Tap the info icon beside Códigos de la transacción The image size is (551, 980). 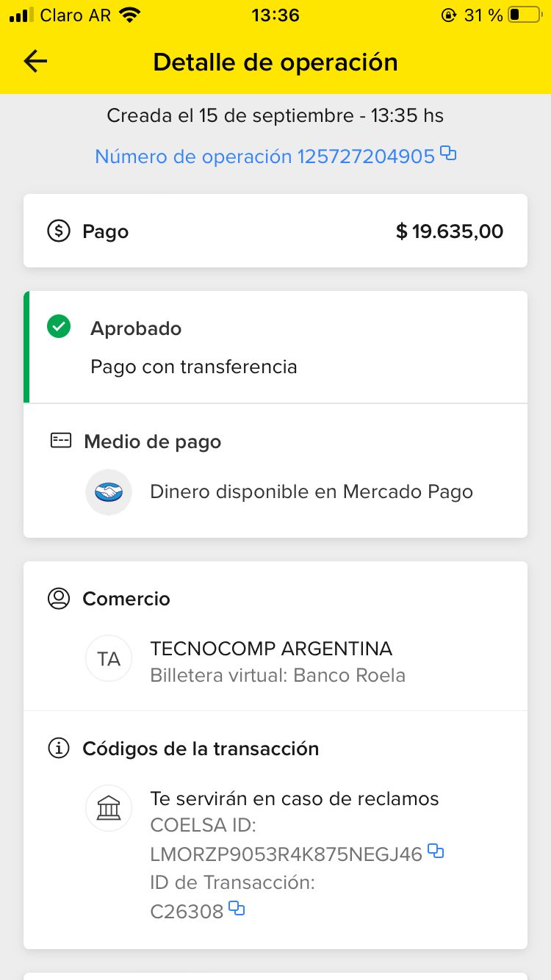(59, 749)
